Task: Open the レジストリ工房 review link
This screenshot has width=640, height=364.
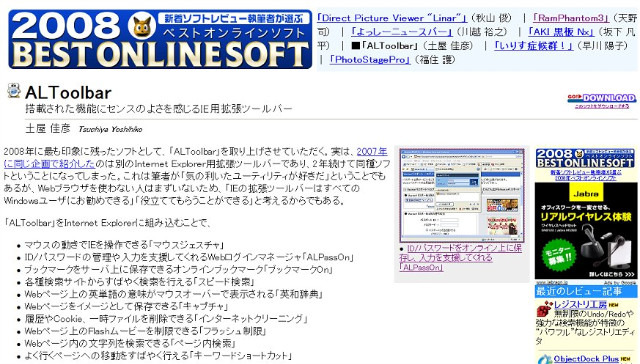Action: tap(580, 305)
